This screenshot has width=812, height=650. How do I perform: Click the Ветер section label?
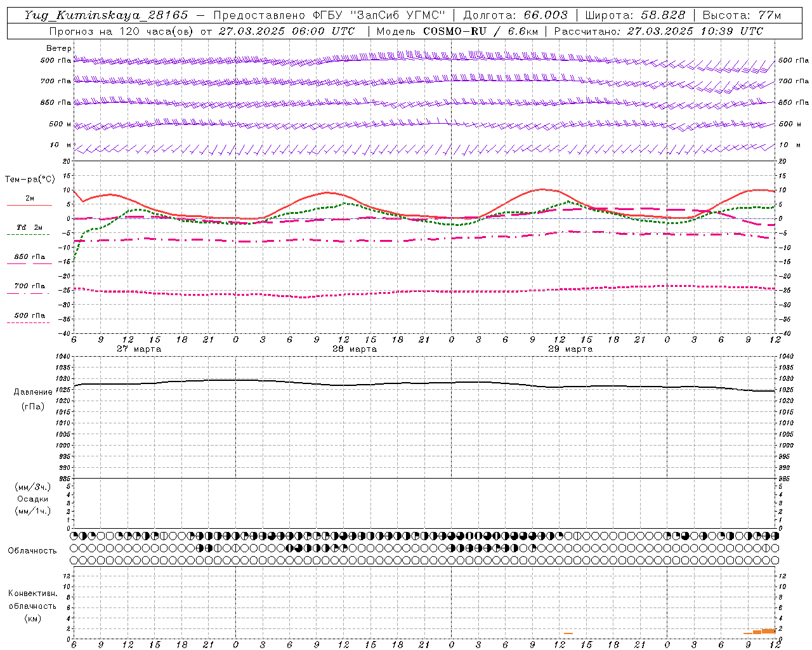tap(59, 48)
